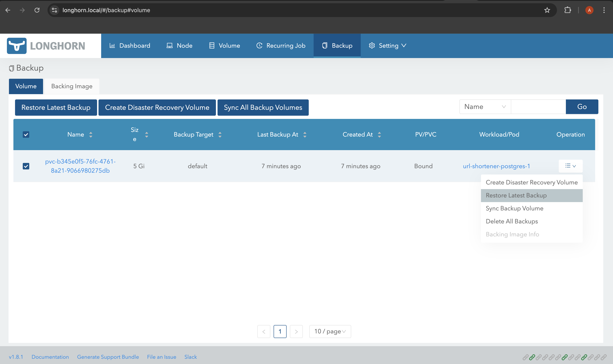Switch to the Backing Image tab
The width and height of the screenshot is (613, 364).
point(72,86)
